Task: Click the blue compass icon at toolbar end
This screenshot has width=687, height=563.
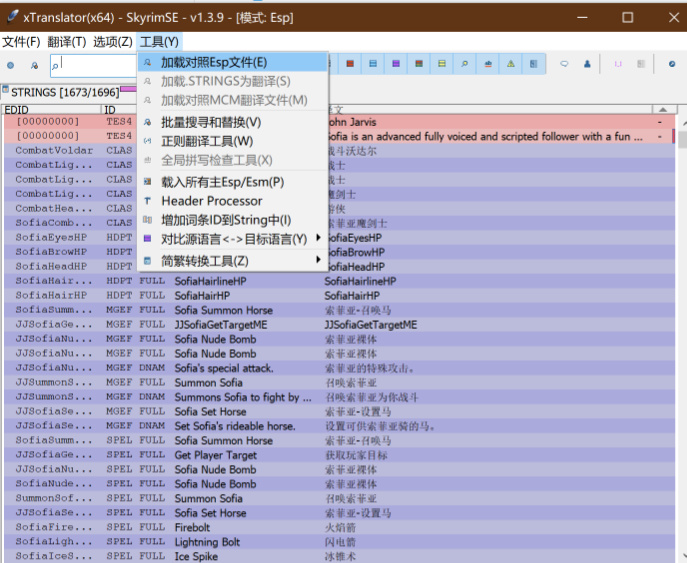Action: pyautogui.click(x=672, y=64)
